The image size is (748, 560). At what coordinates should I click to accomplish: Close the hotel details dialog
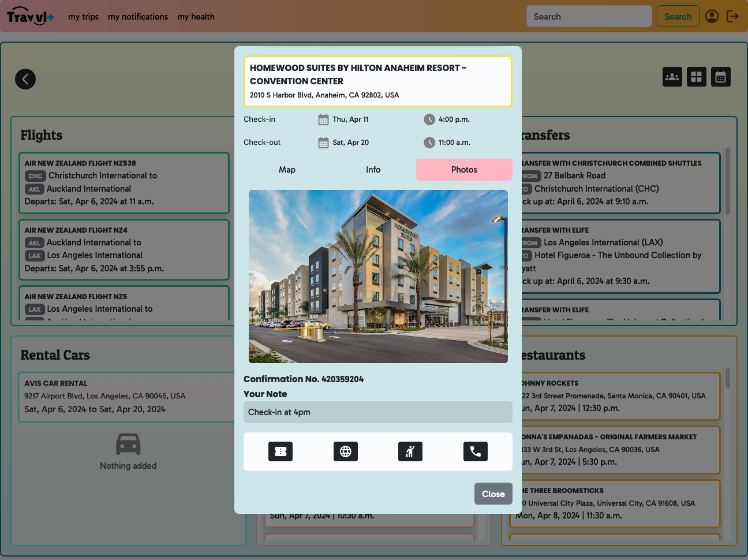coord(493,494)
